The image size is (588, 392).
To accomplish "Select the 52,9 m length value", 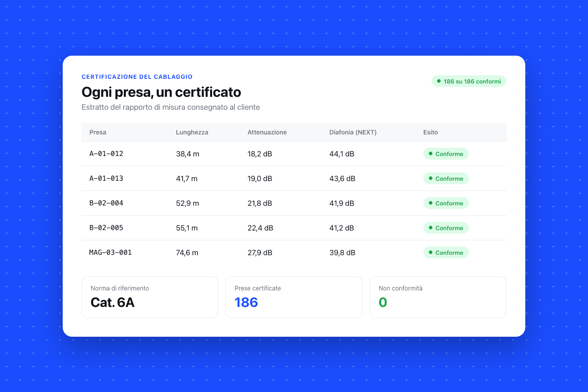I will click(187, 203).
